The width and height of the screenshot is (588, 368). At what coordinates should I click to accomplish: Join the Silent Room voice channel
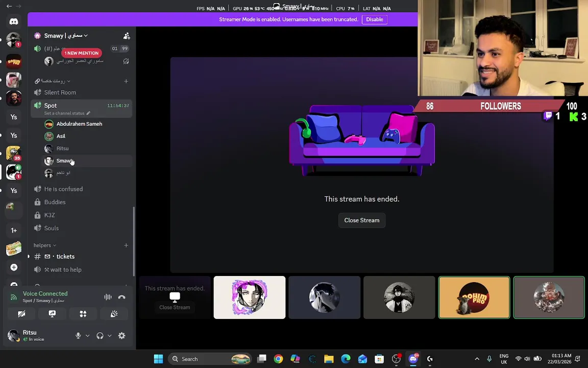point(81,93)
